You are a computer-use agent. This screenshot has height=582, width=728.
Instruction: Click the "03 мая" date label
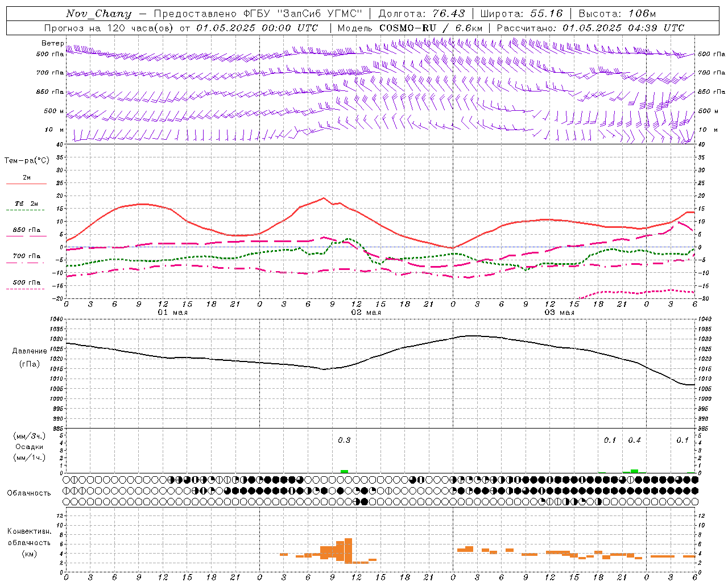[x=560, y=313]
